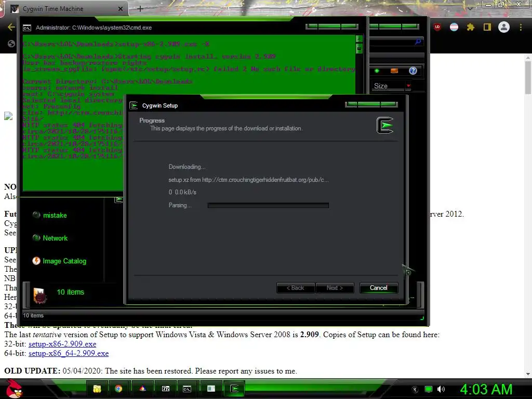Image resolution: width=532 pixels, height=399 pixels.
Task: Open 7-Zip from the taskbar
Action: pyautogui.click(x=166, y=389)
